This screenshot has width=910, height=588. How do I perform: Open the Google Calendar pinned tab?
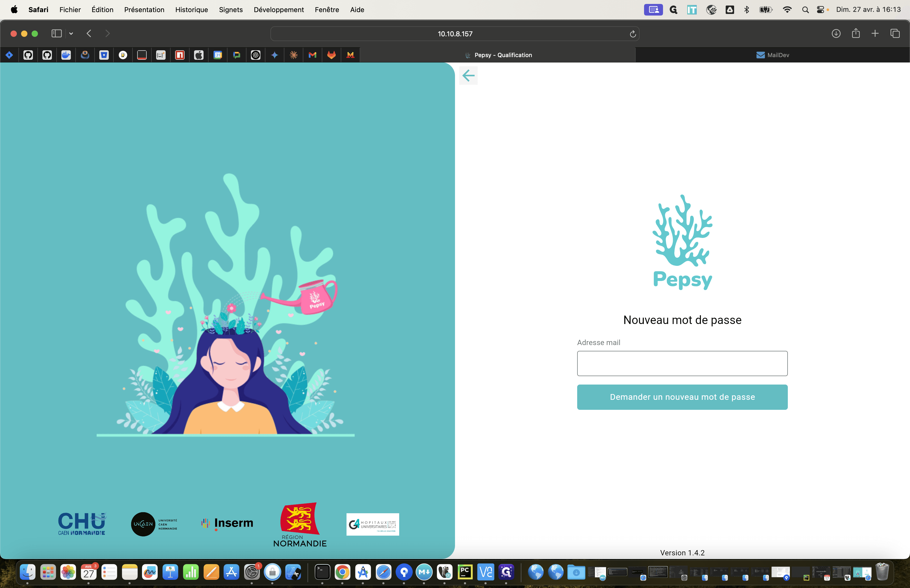pyautogui.click(x=218, y=55)
